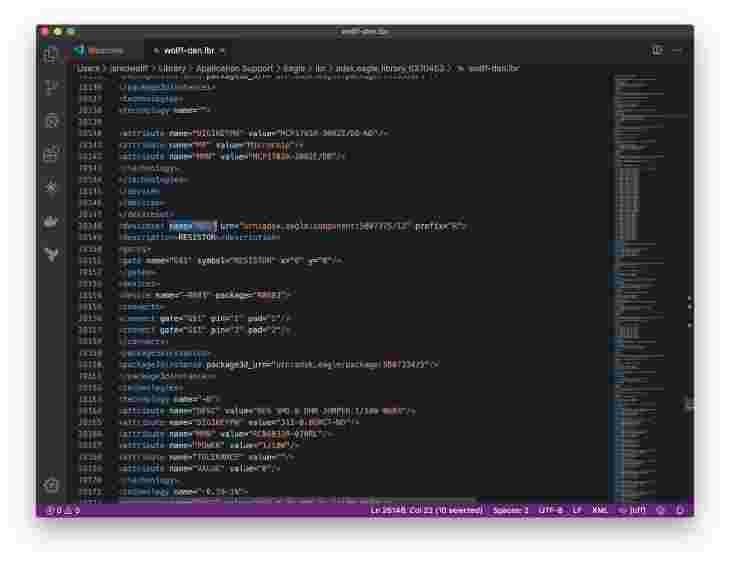Select the wolff-den.lbr editor tab
This screenshot has height=565, width=730.
click(x=187, y=50)
